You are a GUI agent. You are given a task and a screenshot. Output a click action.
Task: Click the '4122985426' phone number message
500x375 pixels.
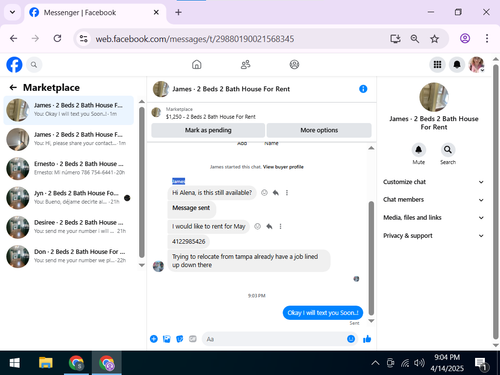(189, 242)
